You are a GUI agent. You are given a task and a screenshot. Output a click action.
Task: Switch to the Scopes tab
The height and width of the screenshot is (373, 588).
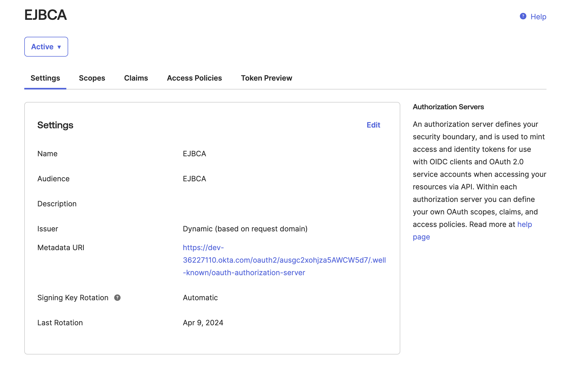click(92, 78)
